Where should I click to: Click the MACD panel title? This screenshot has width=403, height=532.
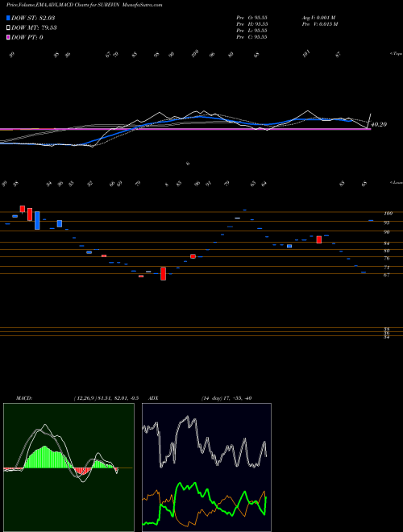point(23,398)
